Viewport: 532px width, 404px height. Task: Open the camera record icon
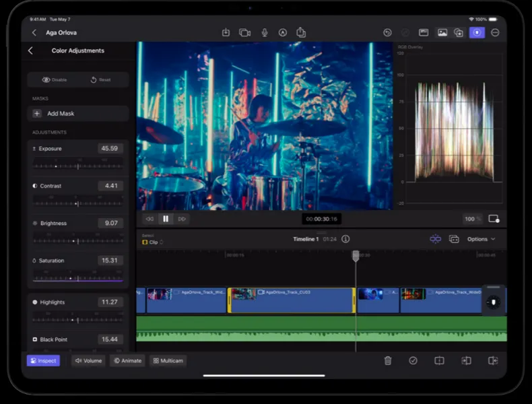(244, 32)
